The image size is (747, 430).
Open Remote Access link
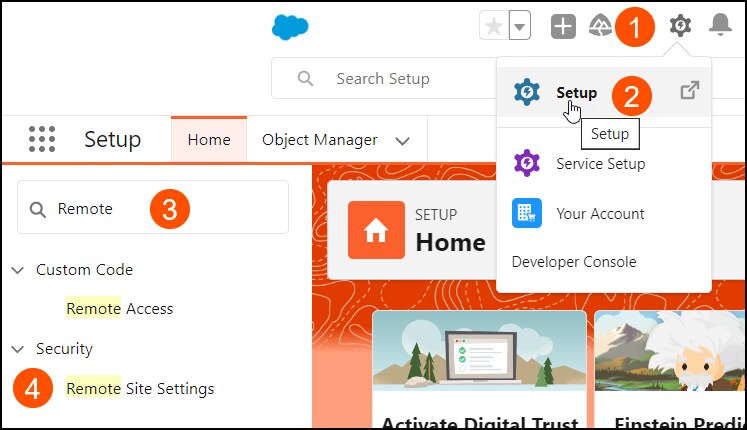120,309
